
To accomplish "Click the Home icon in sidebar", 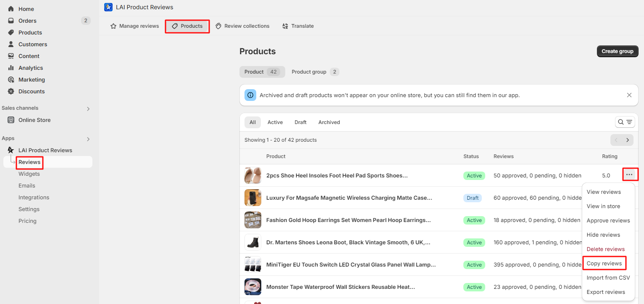I will (11, 9).
